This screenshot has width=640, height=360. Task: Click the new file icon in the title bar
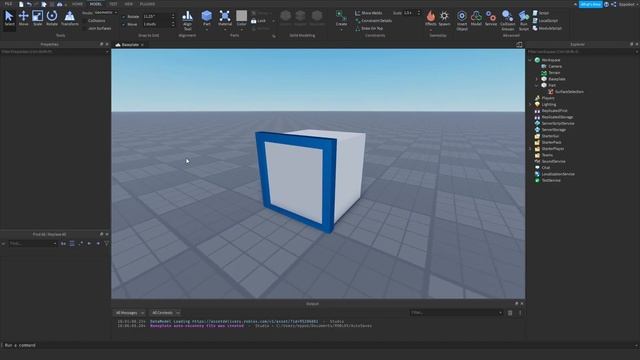21,4
